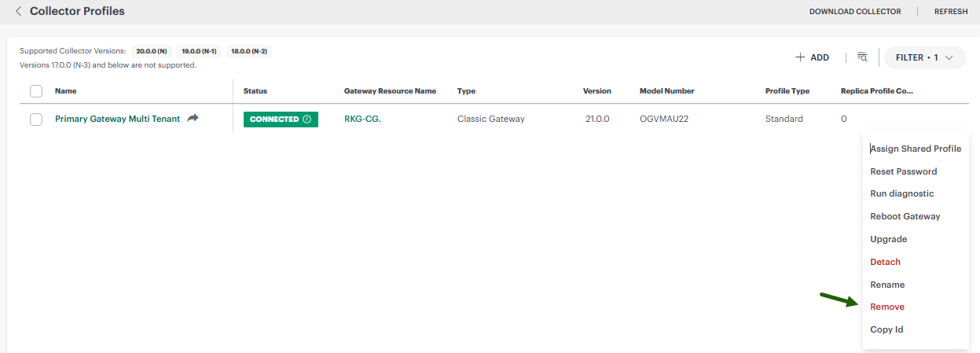The image size is (980, 353).
Task: Click the unsupported versions 17.0.0 note
Action: coord(108,65)
